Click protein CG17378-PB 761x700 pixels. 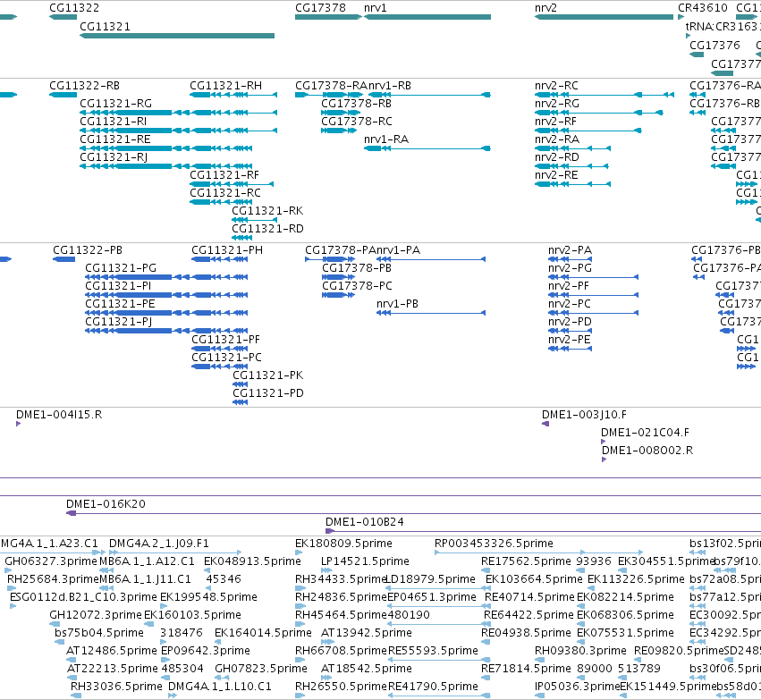[x=357, y=268]
